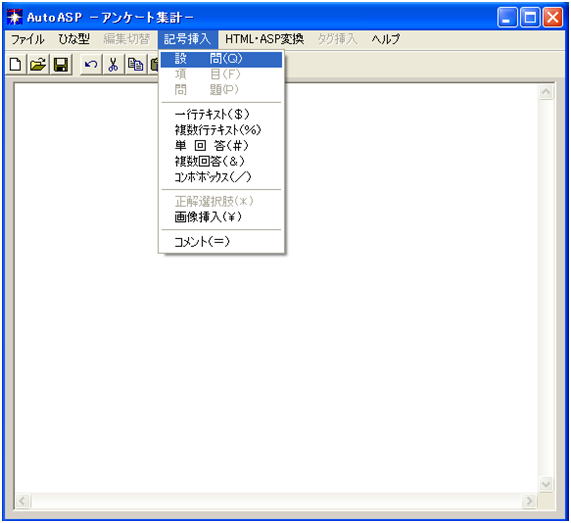571x523 pixels.
Task: Undo with the curved arrow icon
Action: [91, 64]
